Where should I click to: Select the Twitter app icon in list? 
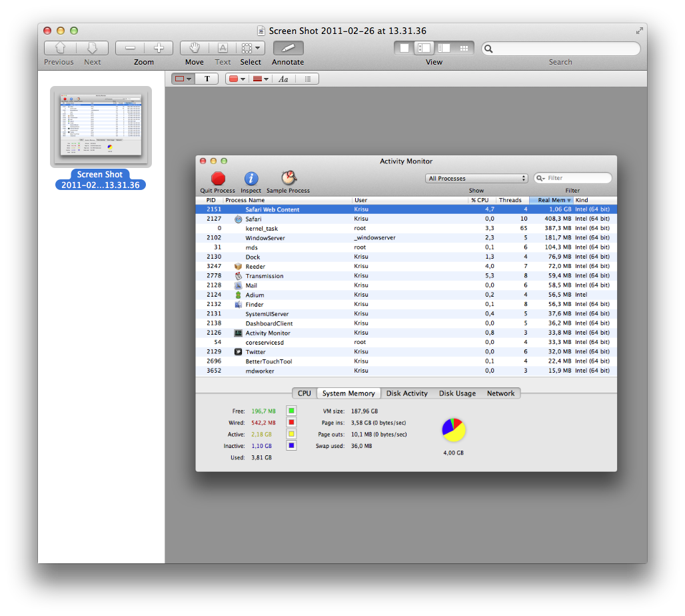(238, 352)
